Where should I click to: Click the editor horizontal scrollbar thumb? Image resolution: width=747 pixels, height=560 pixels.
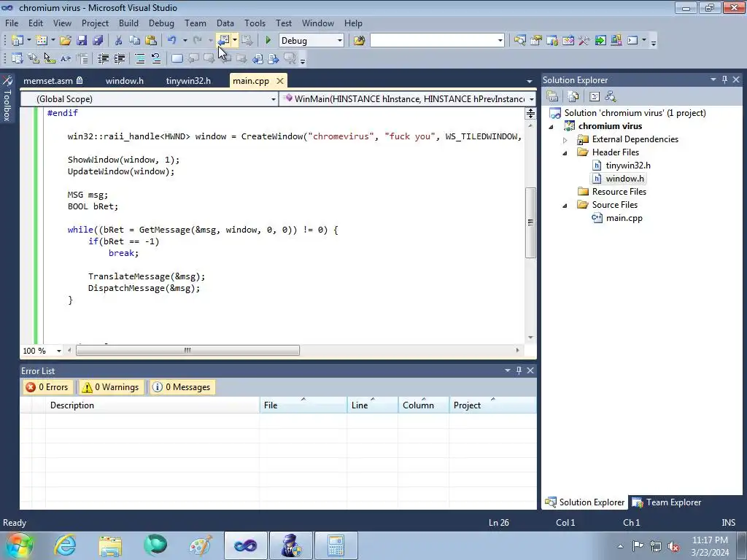pos(187,351)
